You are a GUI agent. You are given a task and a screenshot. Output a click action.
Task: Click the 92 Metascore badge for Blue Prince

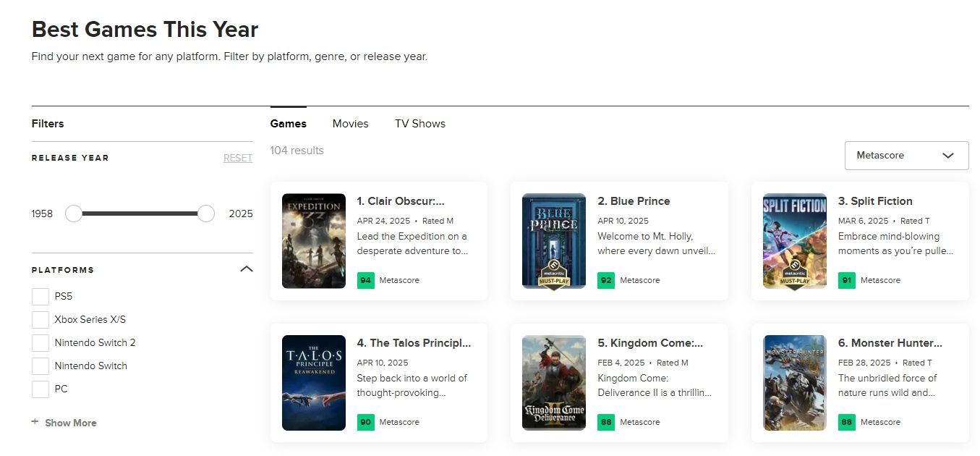tap(606, 280)
